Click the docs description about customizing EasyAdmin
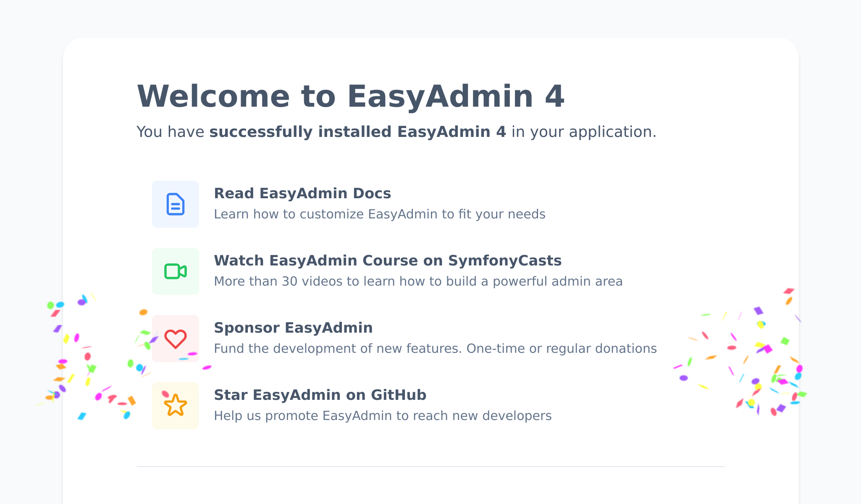The height and width of the screenshot is (504, 861). pos(380,214)
